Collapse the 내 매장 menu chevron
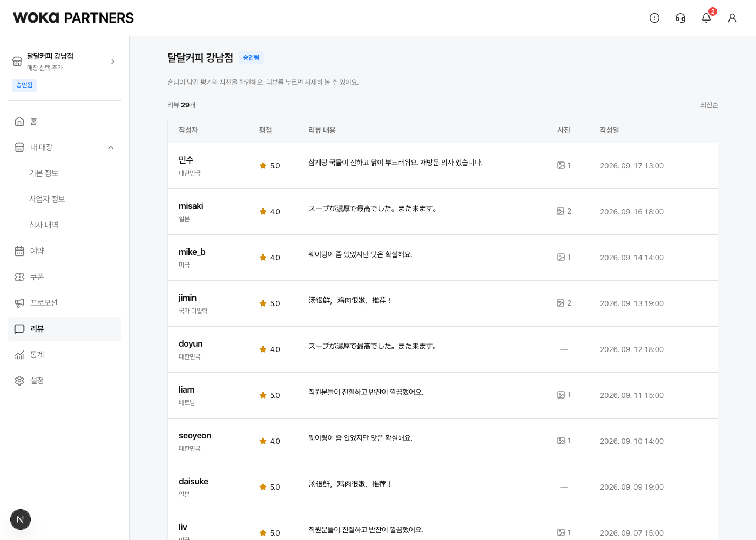756x540 pixels. [111, 147]
